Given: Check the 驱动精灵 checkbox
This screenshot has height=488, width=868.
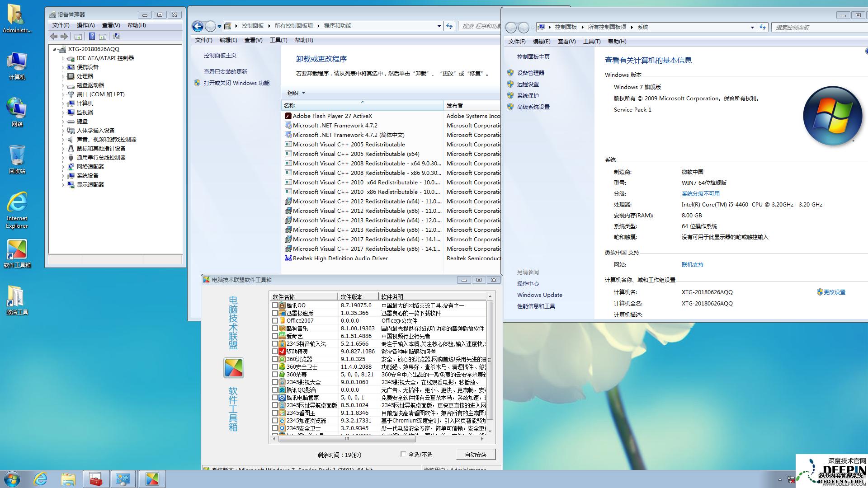Looking at the screenshot, I should [x=275, y=352].
